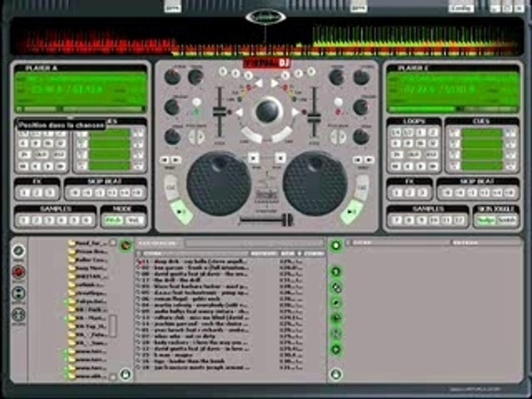
Task: Click the folder tree scroll down arrow
Action: click(x=112, y=377)
